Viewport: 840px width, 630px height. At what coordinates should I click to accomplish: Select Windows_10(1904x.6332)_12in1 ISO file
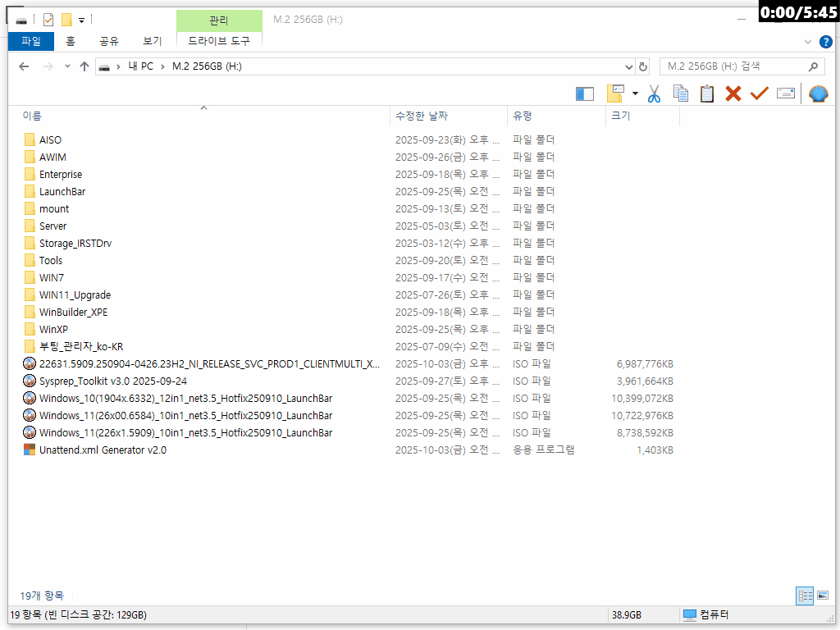186,398
